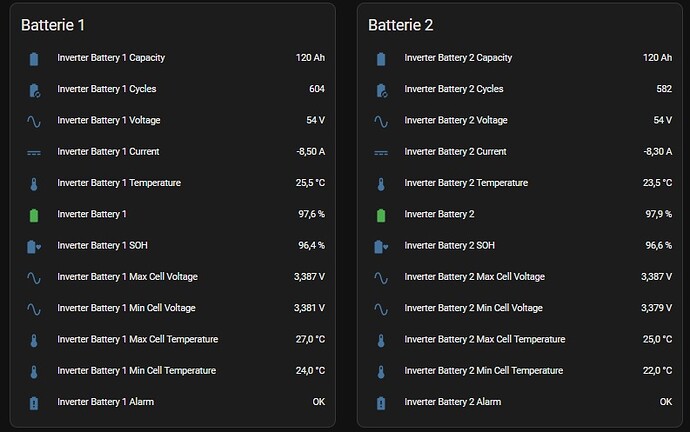Click the -8,30 A current value
This screenshot has height=432, width=690.
click(658, 151)
